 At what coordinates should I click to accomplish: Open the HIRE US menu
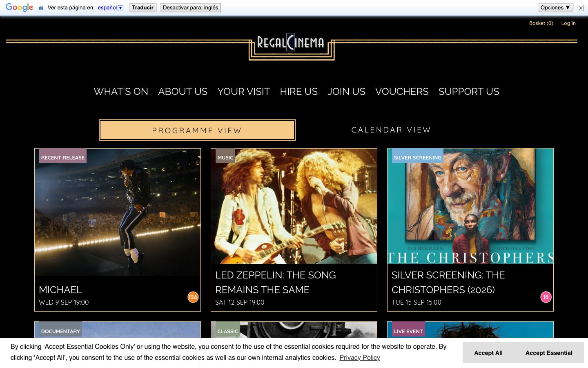pos(299,92)
